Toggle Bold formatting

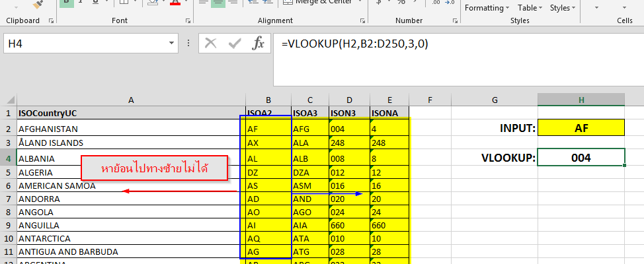coord(67,3)
